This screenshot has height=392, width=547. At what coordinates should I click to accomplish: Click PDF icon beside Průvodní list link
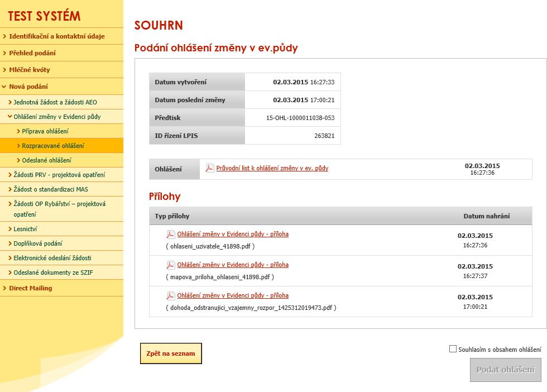[x=210, y=168]
